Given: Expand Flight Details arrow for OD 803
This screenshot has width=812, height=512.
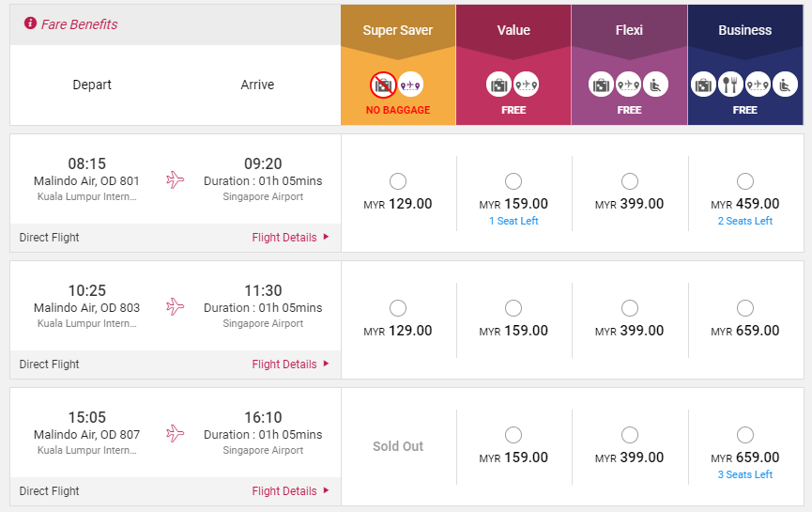Looking at the screenshot, I should coord(327,364).
